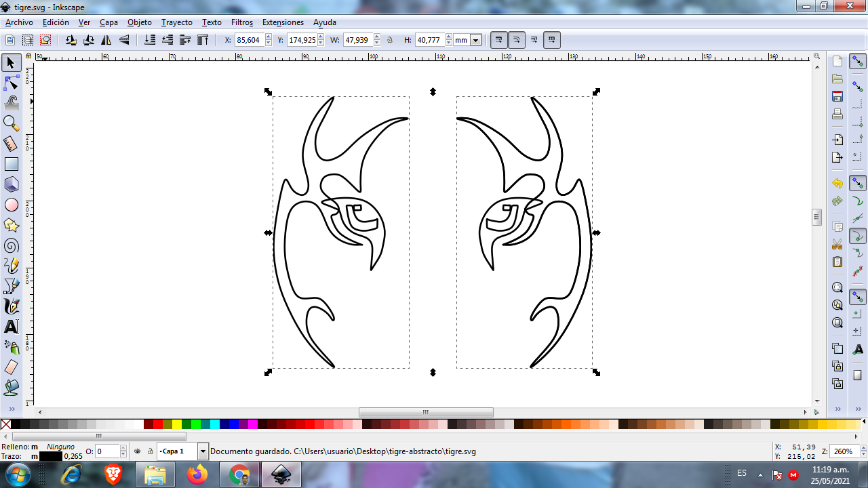Raise selection to top
The width and height of the screenshot is (868, 488).
pos(203,40)
